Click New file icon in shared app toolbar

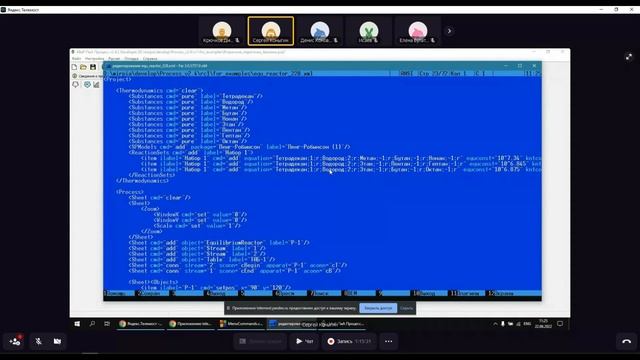[74, 67]
